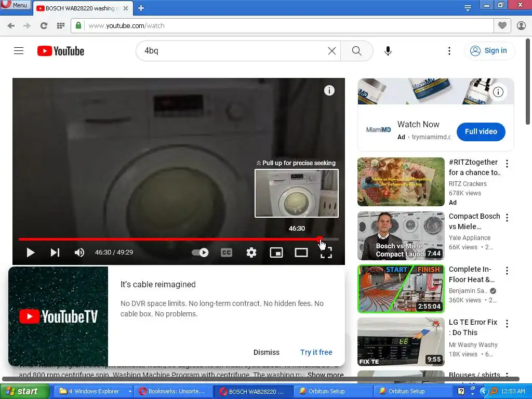Open the #RITZtogether ad thumbnail
The height and width of the screenshot is (399, 532).
click(401, 181)
